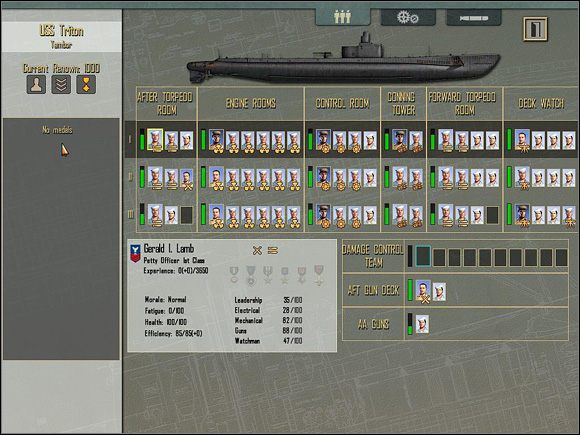The width and height of the screenshot is (580, 435).
Task: Select first crewman in Deck Watch row I
Action: coord(522,140)
